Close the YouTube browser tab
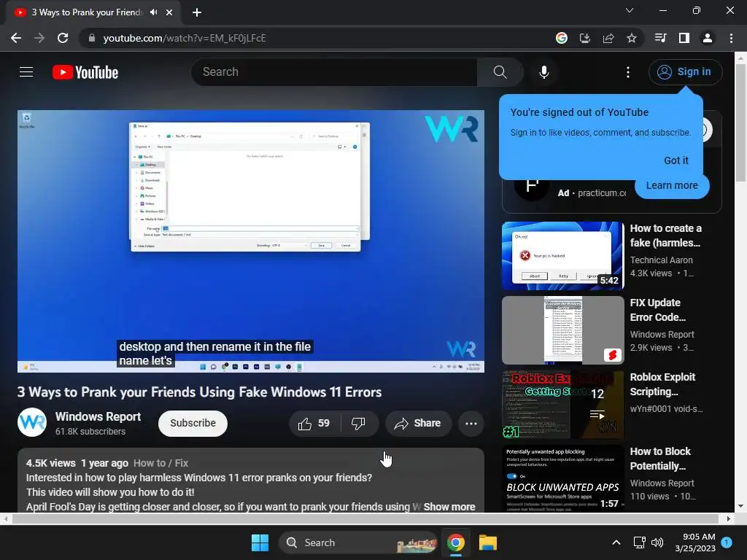This screenshot has height=560, width=747. click(169, 12)
